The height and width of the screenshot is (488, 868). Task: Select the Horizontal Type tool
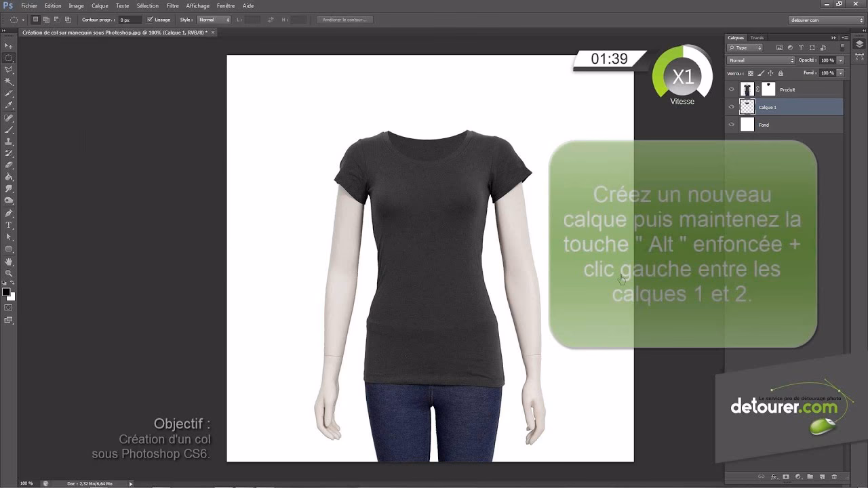9,223
